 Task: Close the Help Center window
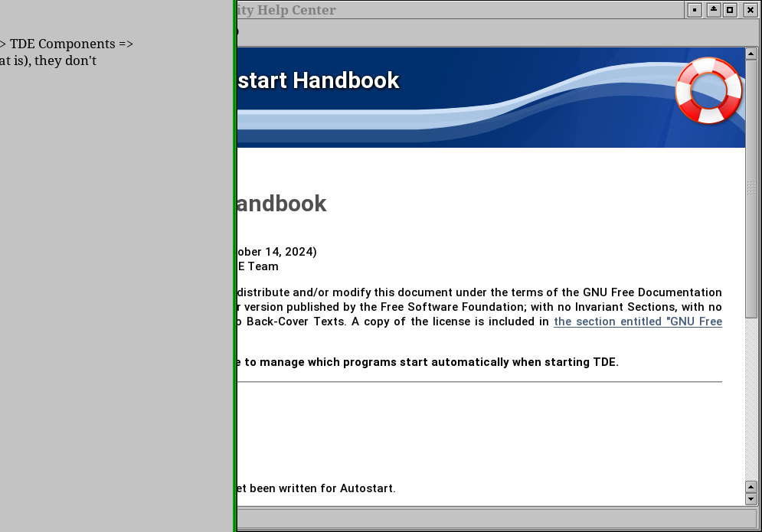(x=751, y=10)
